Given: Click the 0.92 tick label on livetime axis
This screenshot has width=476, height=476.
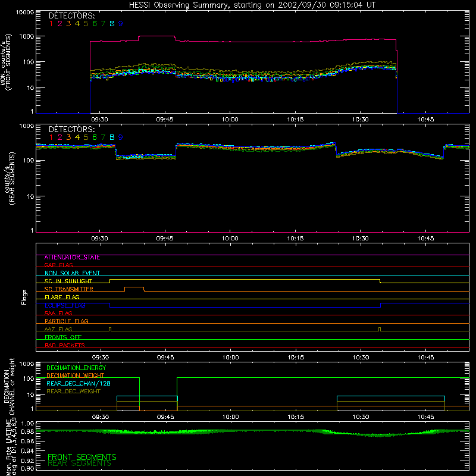Looking at the screenshot, I should pyautogui.click(x=27, y=461).
